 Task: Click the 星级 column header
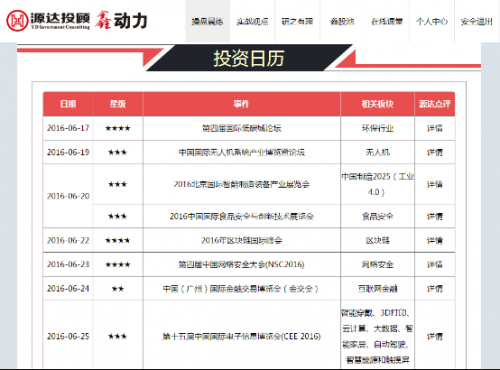tap(118, 104)
